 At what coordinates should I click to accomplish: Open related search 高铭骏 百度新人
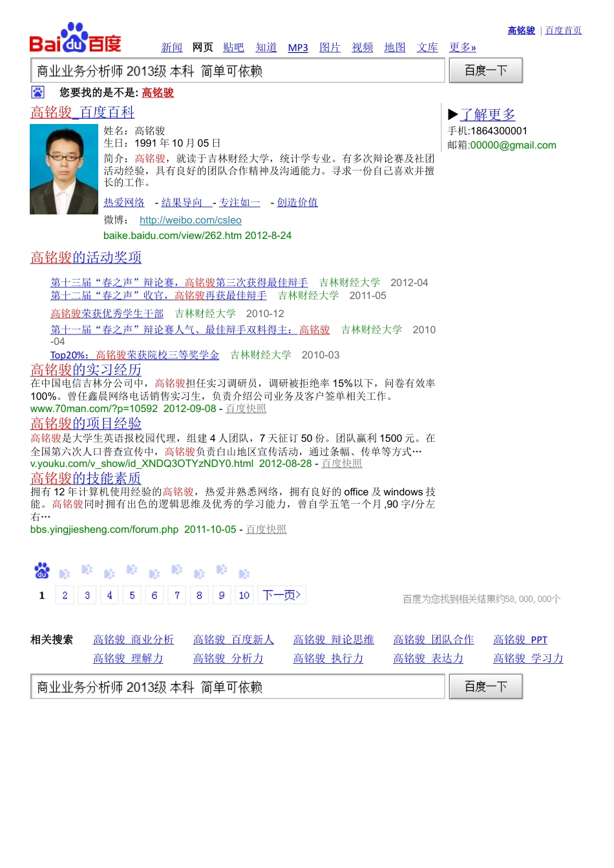pyautogui.click(x=233, y=639)
